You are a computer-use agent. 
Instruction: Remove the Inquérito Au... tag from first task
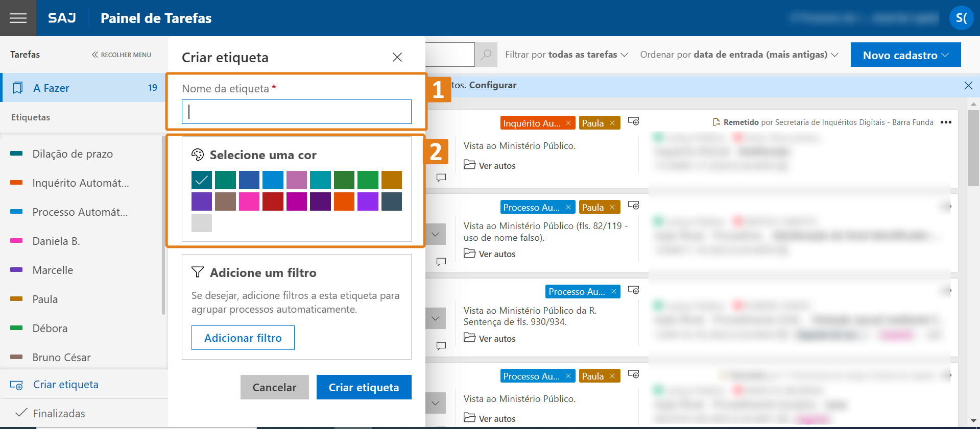pos(568,123)
